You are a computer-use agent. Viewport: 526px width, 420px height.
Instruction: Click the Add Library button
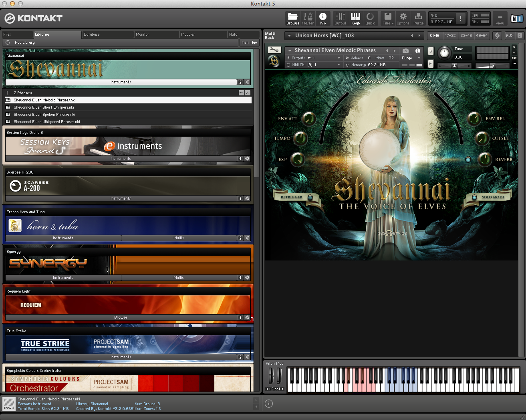pos(25,42)
